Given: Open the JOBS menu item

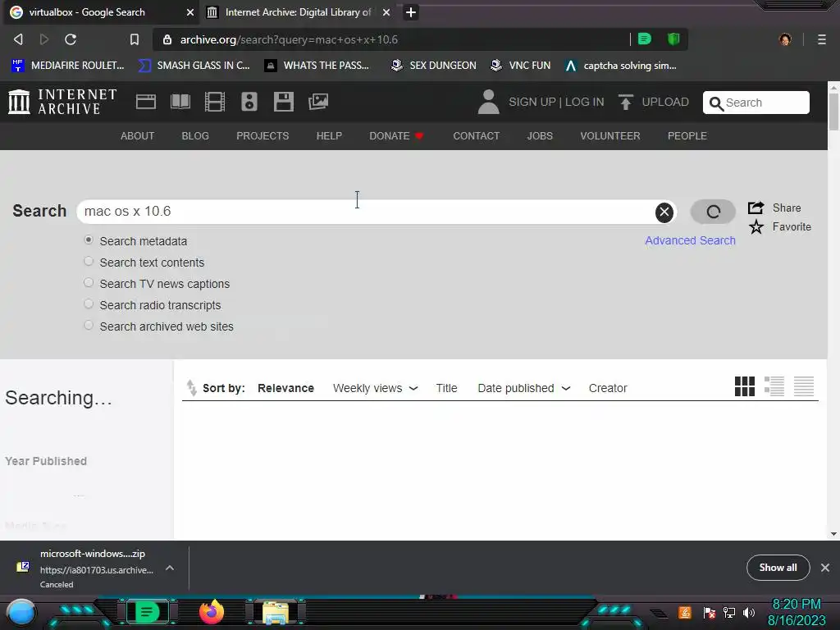Looking at the screenshot, I should pos(540,136).
